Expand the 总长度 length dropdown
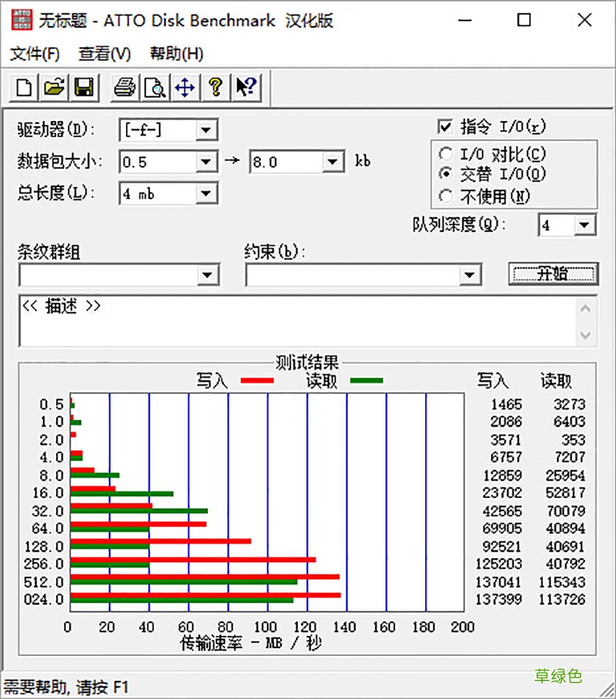 [x=207, y=194]
